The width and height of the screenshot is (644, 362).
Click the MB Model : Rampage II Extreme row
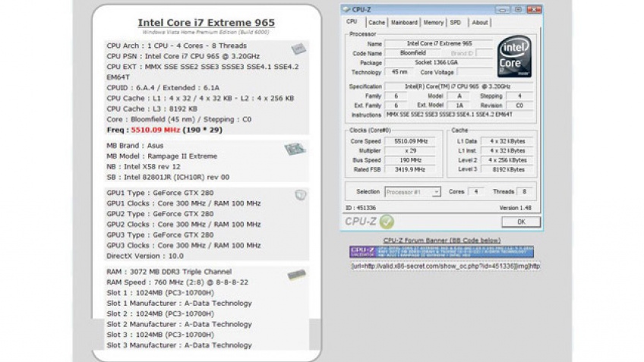(x=162, y=156)
